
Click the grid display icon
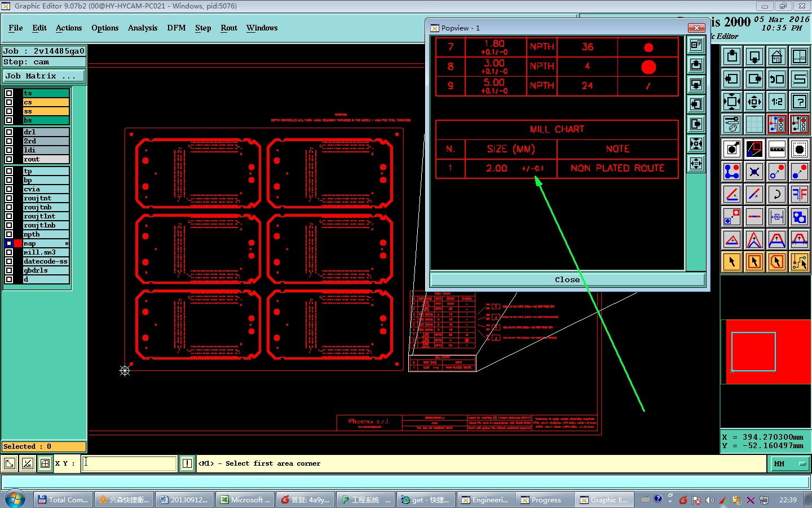tap(754, 124)
